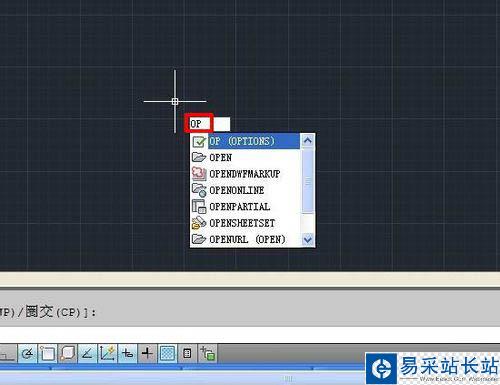
Task: Click the white command line input area
Action: [x=250, y=334]
